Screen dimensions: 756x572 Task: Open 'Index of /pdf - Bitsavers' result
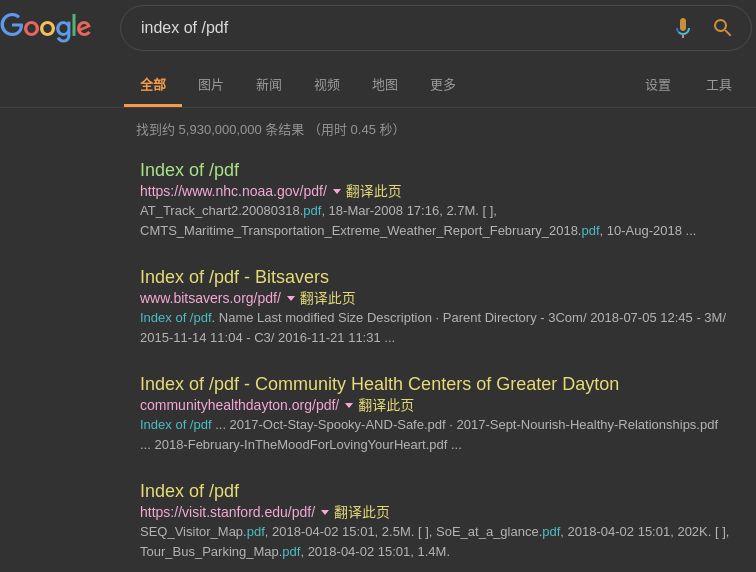tap(234, 277)
